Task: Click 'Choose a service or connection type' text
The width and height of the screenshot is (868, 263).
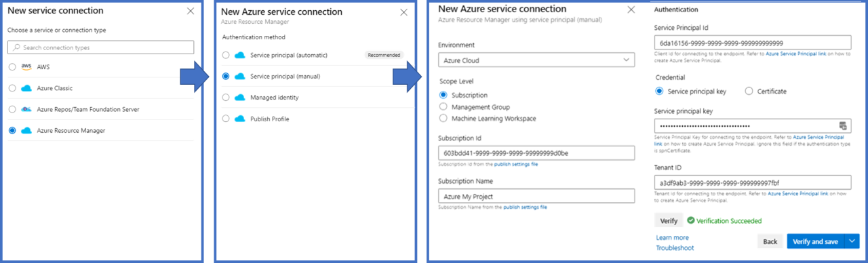Action: [x=56, y=30]
